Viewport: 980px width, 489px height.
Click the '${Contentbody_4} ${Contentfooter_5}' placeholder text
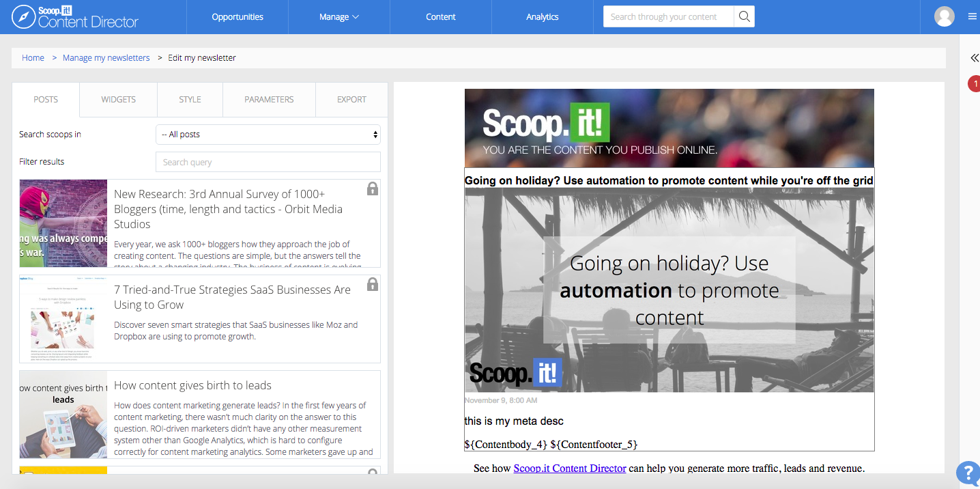point(551,445)
